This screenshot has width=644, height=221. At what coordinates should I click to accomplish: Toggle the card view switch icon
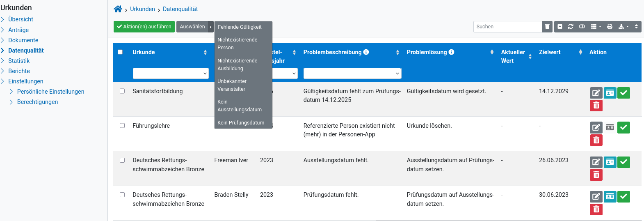[582, 27]
